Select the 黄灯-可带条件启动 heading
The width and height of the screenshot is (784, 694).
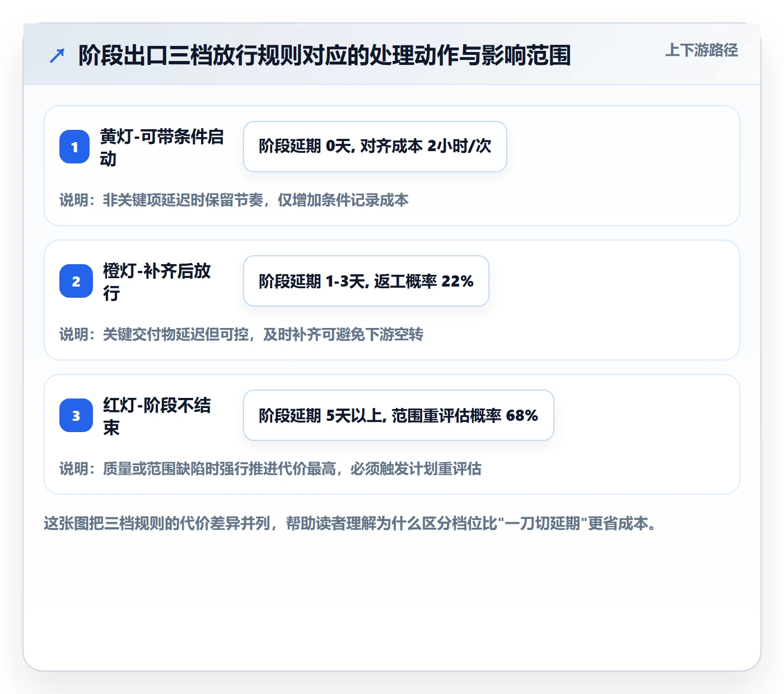pyautogui.click(x=162, y=147)
